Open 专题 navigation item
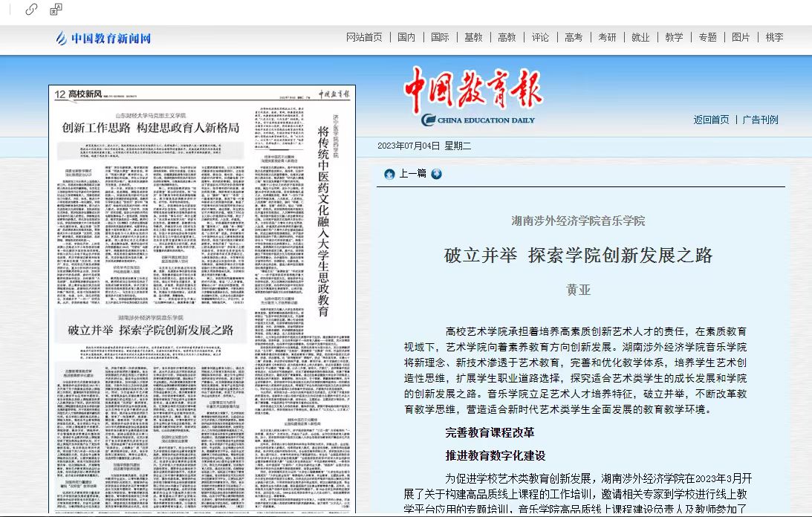Viewport: 812px width, 517px height. point(708,37)
